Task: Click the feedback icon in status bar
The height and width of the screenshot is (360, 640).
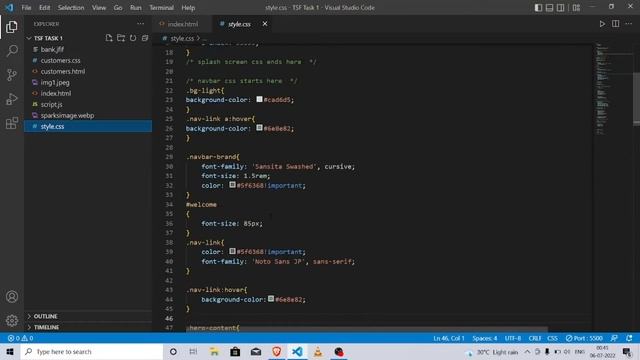Action: tap(614, 338)
